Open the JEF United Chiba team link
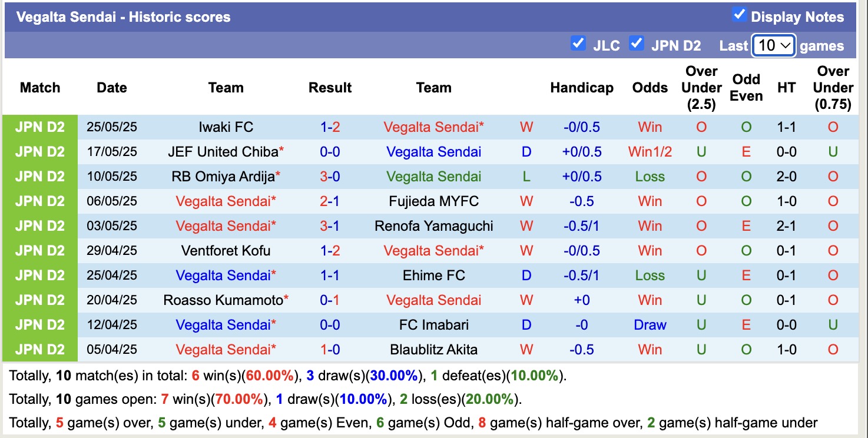Viewport: 868px width, 438px height. tap(223, 152)
